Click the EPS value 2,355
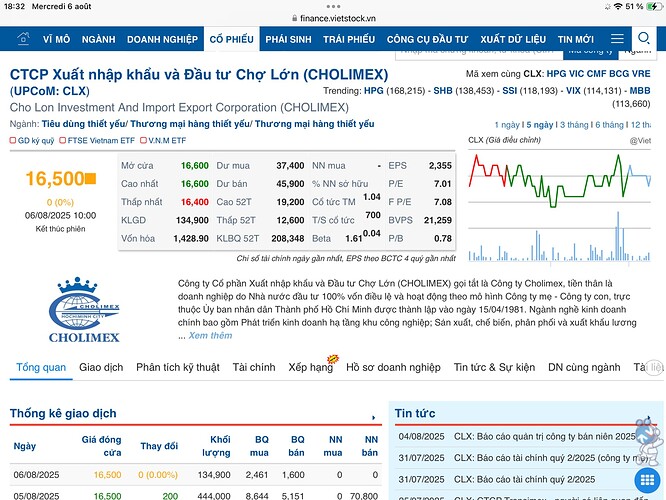This screenshot has width=666, height=500. pyautogui.click(x=440, y=166)
